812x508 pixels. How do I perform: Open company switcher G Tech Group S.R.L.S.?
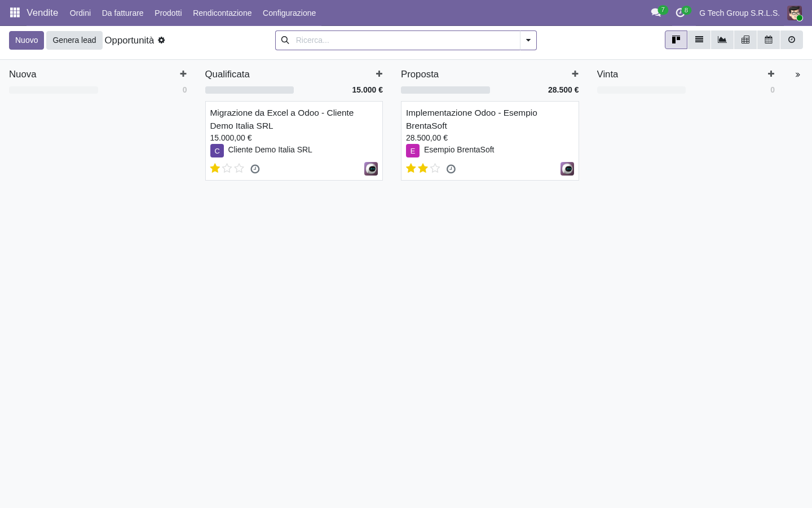pos(739,13)
